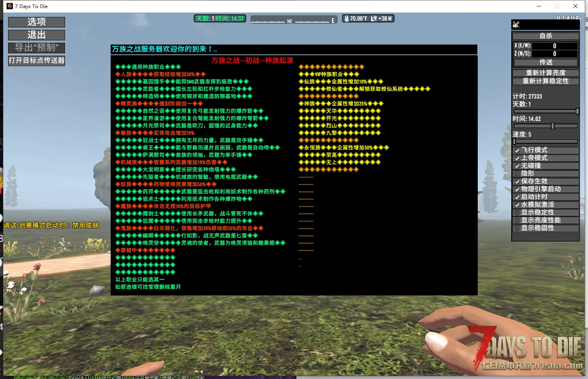Click the 通用种族职业 heading
This screenshot has height=379, width=588.
point(148,67)
